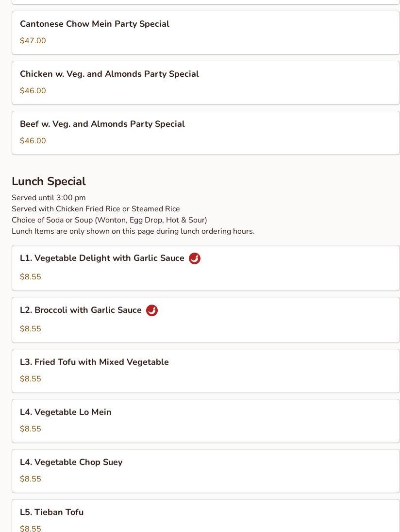This screenshot has width=400, height=532.
Task: Click the Lunch Special section heading
Action: coord(49,181)
